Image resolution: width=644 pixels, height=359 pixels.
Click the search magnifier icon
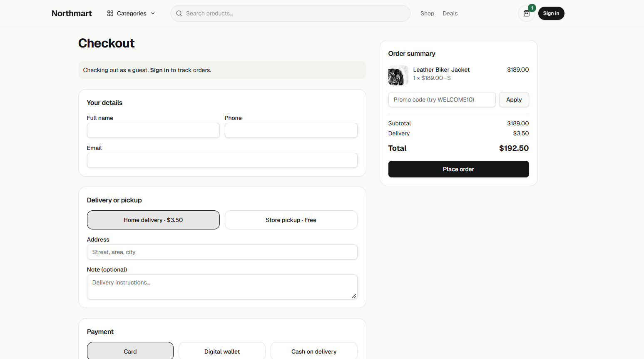(x=179, y=13)
